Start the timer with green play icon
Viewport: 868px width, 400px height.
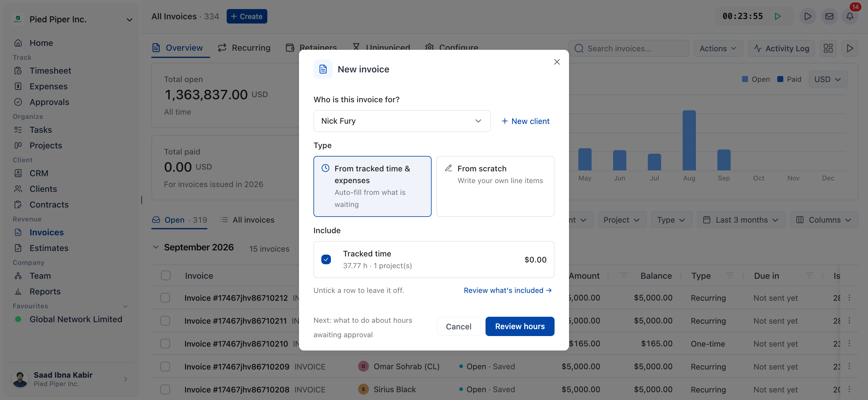(x=777, y=16)
